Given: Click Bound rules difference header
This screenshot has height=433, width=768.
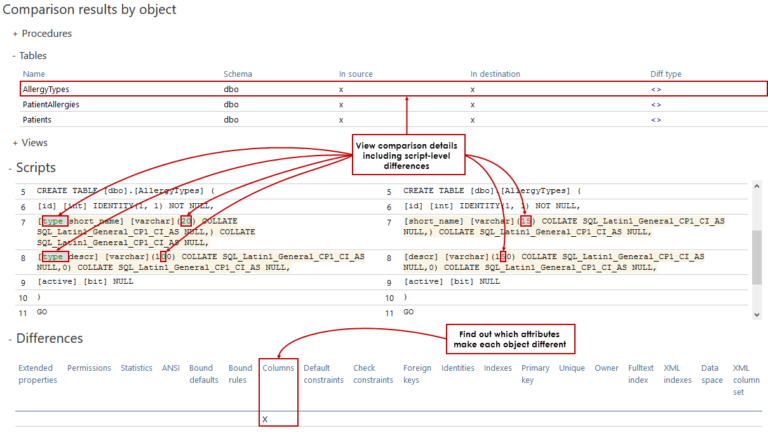Looking at the screenshot, I should pyautogui.click(x=240, y=374).
